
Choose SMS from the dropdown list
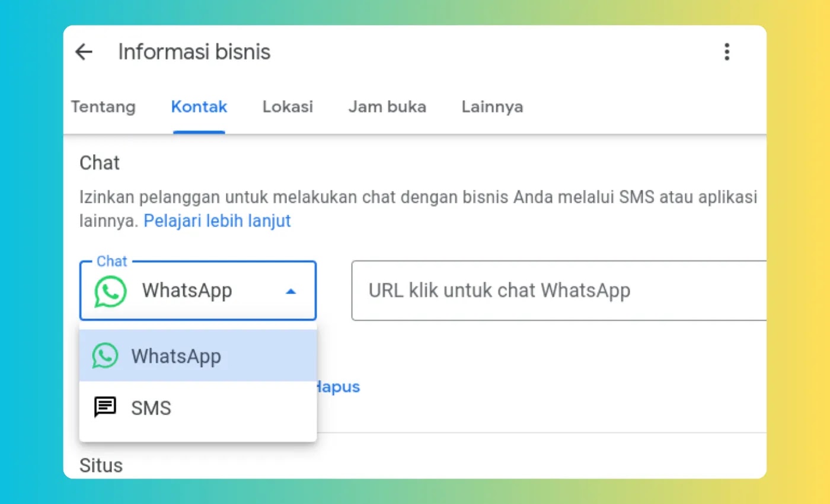198,408
